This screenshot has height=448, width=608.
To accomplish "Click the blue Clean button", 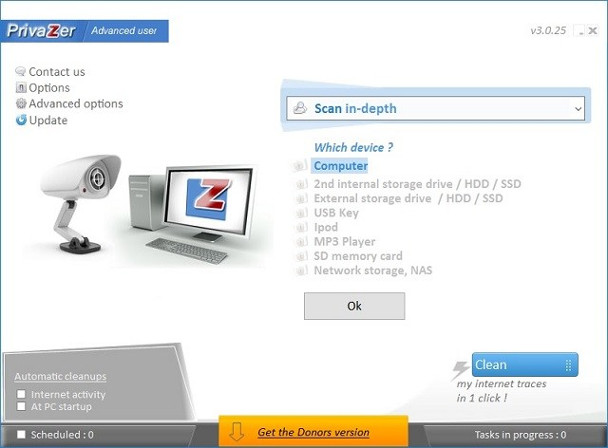I will (525, 365).
